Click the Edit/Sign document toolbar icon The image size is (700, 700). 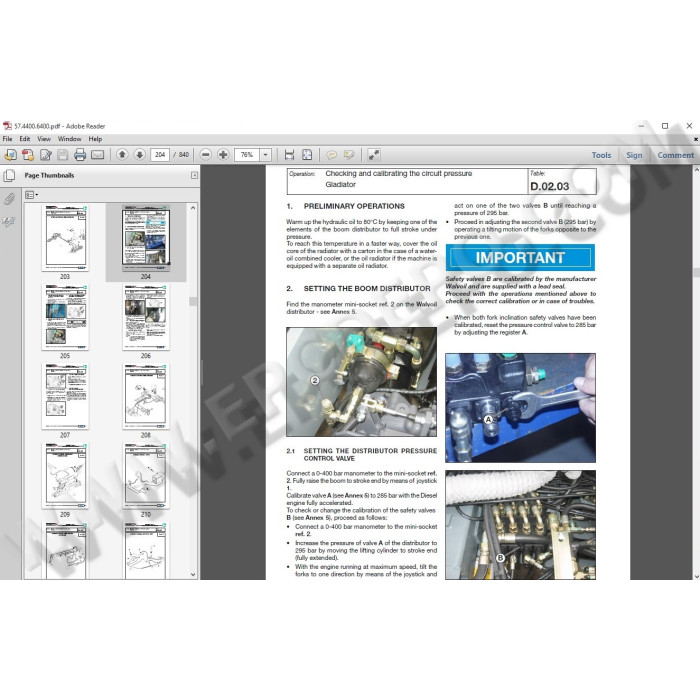pos(46,155)
